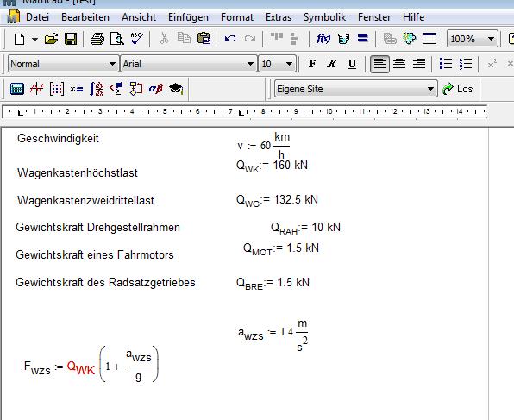The image size is (514, 420).
Task: Open the Calculator math palette
Action: point(17,89)
